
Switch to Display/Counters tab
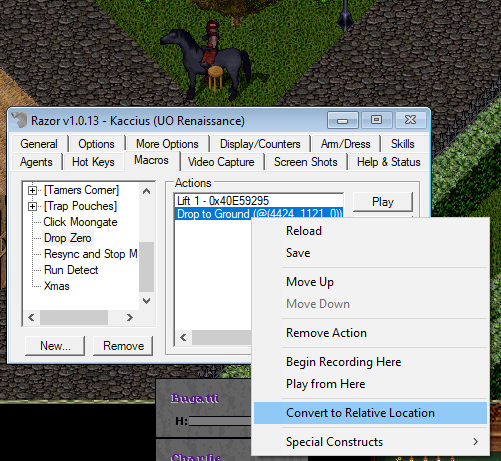260,144
